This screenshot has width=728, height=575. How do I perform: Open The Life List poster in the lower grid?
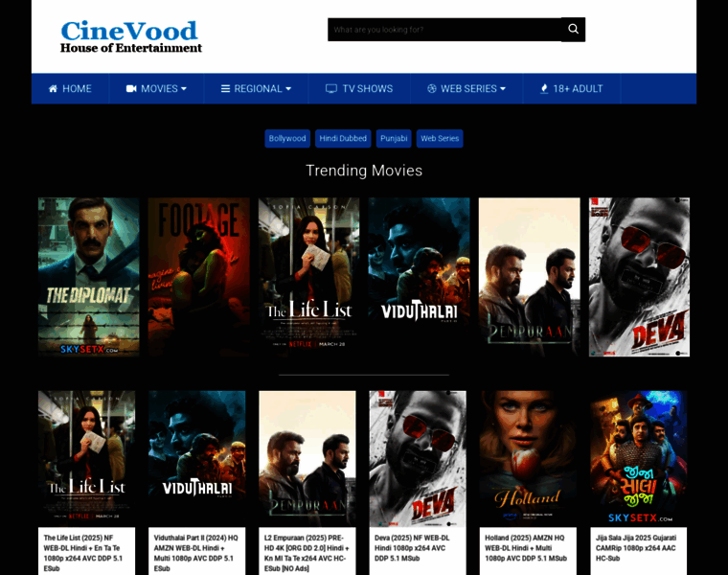pyautogui.click(x=87, y=459)
